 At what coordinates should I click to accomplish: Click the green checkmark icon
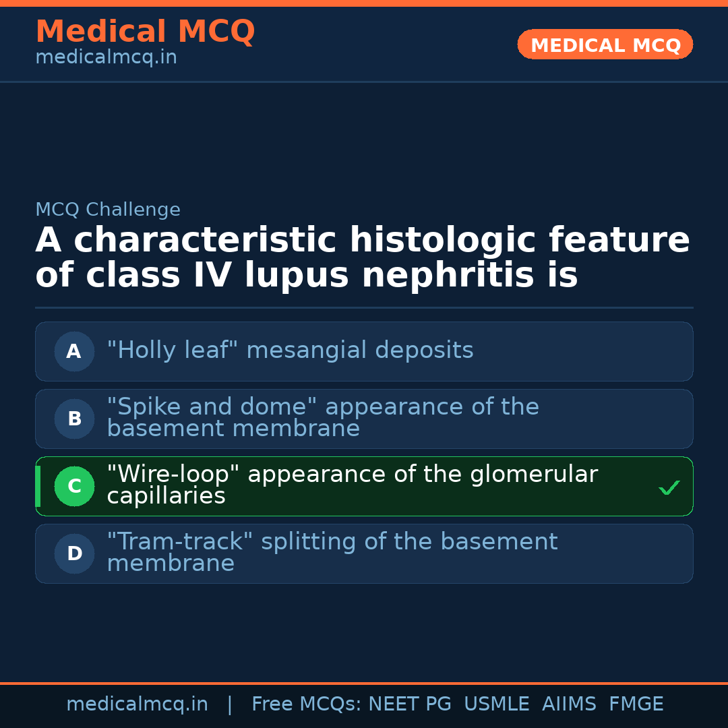coord(669,487)
